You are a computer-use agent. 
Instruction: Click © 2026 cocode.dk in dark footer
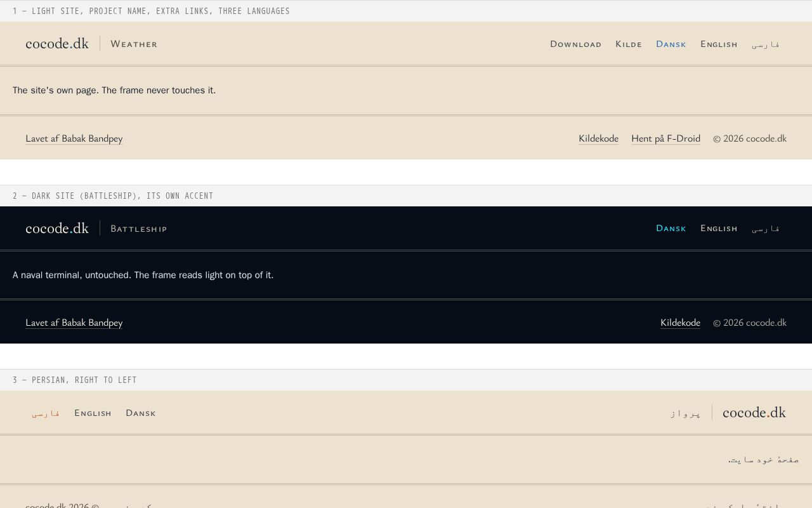click(750, 323)
